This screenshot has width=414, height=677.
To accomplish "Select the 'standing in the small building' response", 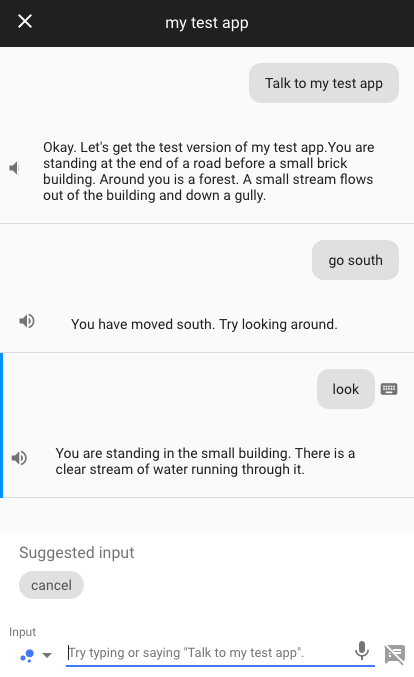I will [205, 461].
